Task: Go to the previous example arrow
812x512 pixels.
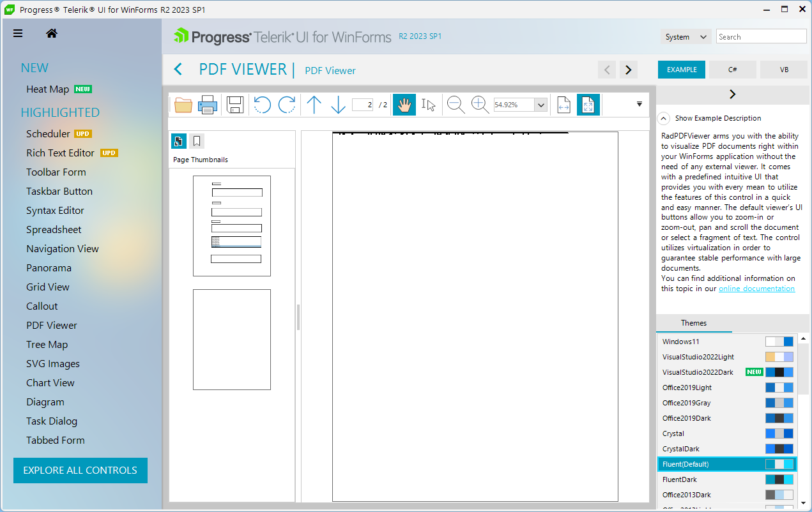Action: [607, 70]
